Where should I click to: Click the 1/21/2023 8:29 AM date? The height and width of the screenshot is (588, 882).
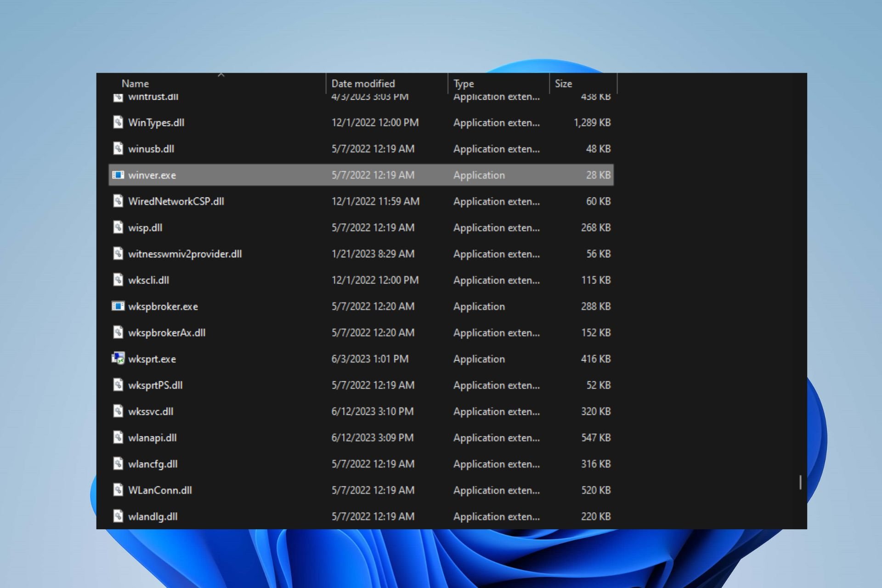[x=373, y=254]
